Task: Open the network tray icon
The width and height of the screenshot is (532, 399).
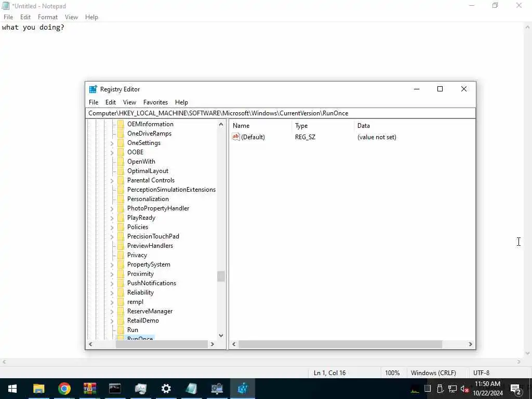Action: click(453, 389)
